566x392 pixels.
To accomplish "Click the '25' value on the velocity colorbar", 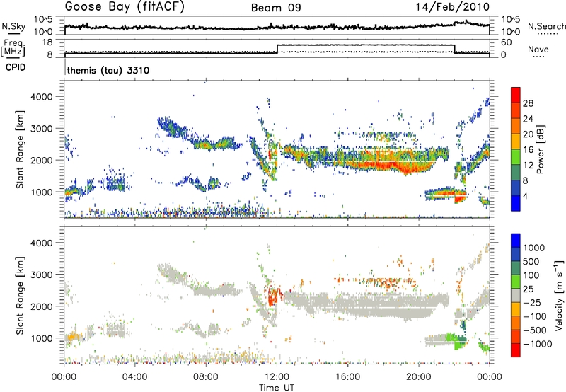I will pyautogui.click(x=529, y=289).
